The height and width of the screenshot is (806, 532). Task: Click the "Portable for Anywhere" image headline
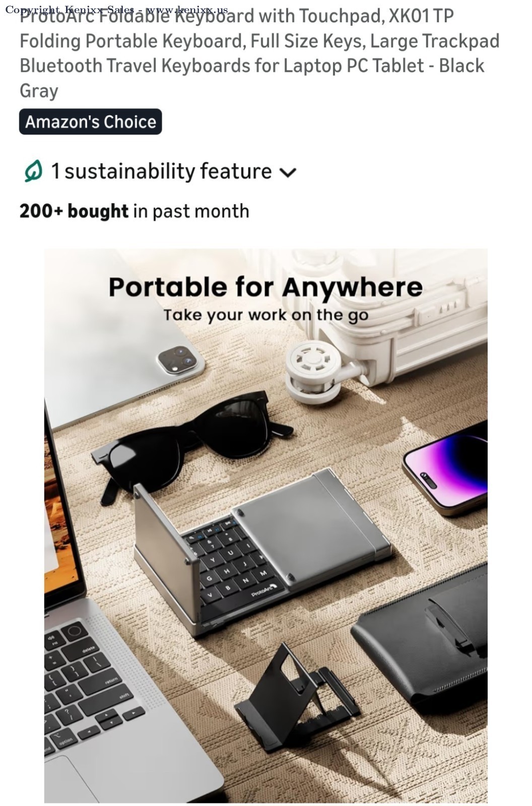[x=265, y=287]
